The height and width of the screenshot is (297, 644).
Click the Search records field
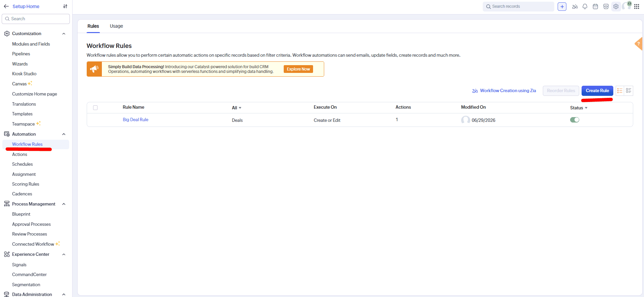coord(518,6)
